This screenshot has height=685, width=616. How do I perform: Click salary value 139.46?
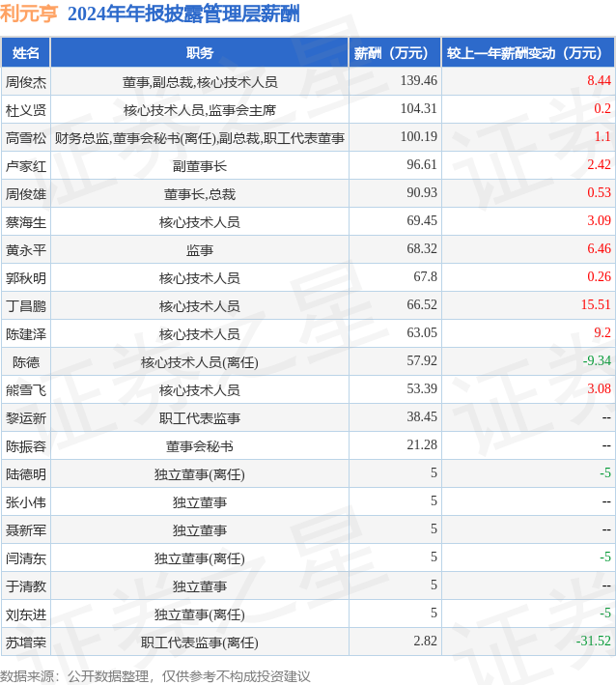419,80
